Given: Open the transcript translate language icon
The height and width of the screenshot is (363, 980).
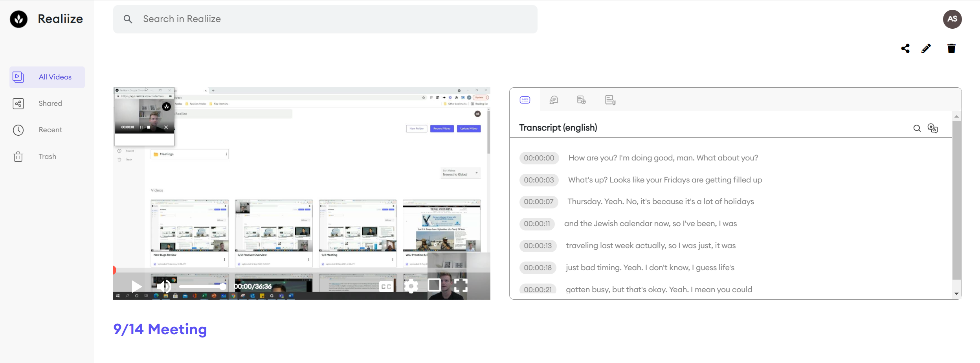Looking at the screenshot, I should (x=933, y=128).
